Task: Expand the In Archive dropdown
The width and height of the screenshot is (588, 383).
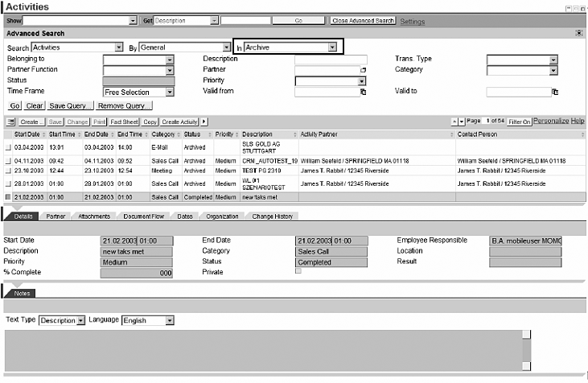Action: [332, 47]
